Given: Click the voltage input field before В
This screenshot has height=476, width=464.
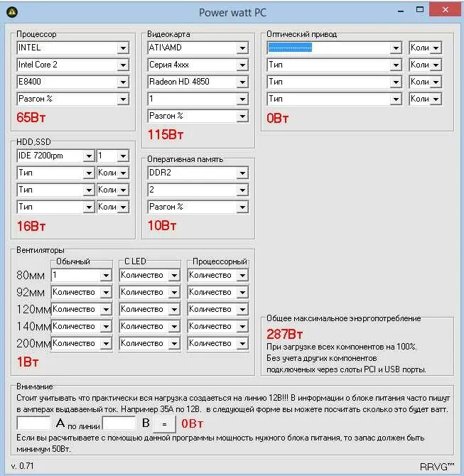Looking at the screenshot, I should tap(119, 423).
